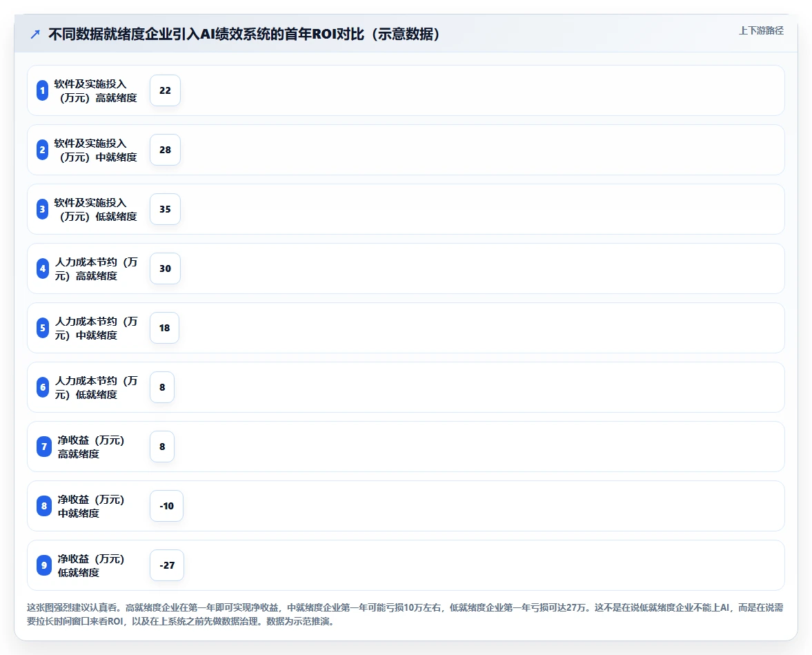Image resolution: width=812 pixels, height=655 pixels.
Task: Click the value box showing -27
Action: [167, 565]
